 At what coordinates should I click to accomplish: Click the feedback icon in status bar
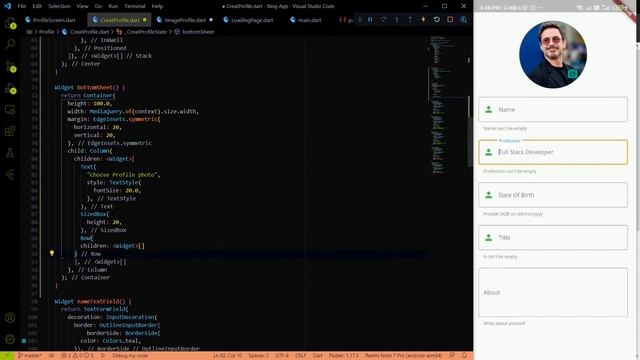[x=452, y=356]
